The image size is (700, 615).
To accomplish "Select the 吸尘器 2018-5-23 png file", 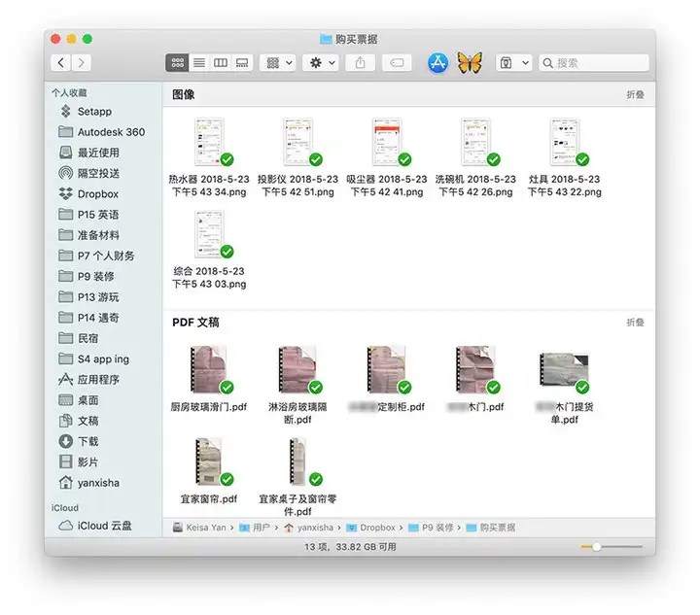I will [387, 158].
